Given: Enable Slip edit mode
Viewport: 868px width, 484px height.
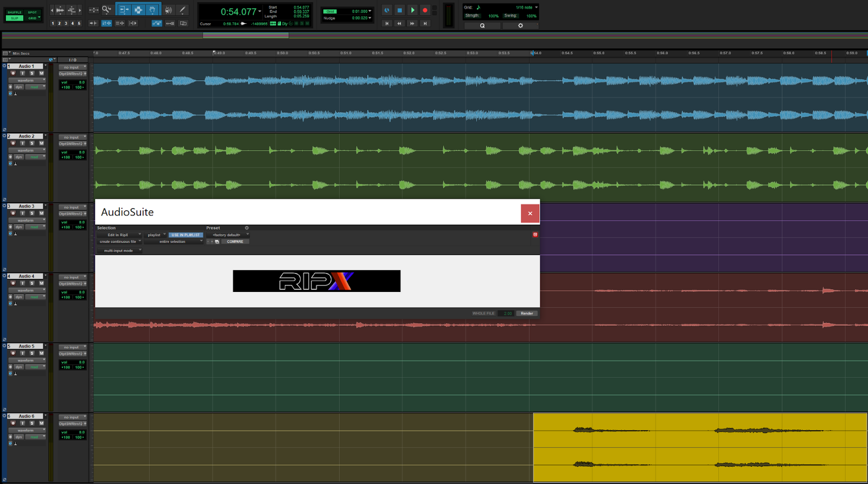Looking at the screenshot, I should point(15,18).
